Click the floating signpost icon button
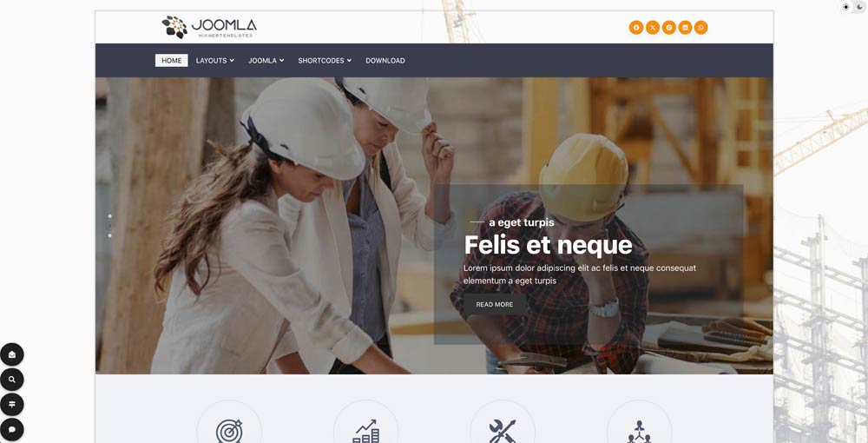Viewport: 868px width, 443px height. [x=11, y=405]
